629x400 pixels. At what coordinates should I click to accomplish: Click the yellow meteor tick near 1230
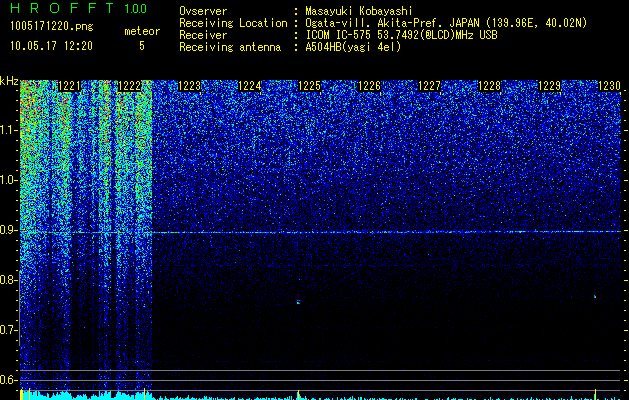(595, 394)
